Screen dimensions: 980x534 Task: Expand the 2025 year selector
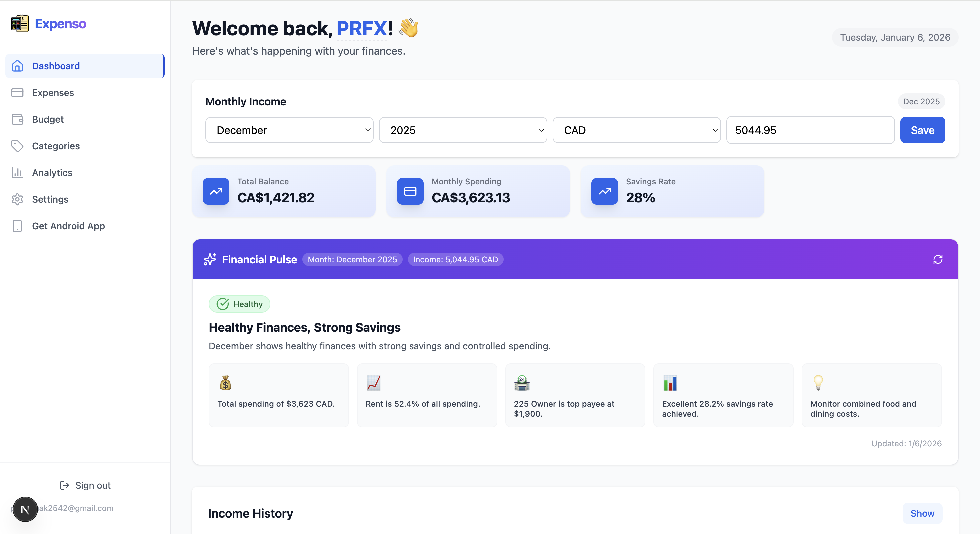tap(463, 130)
